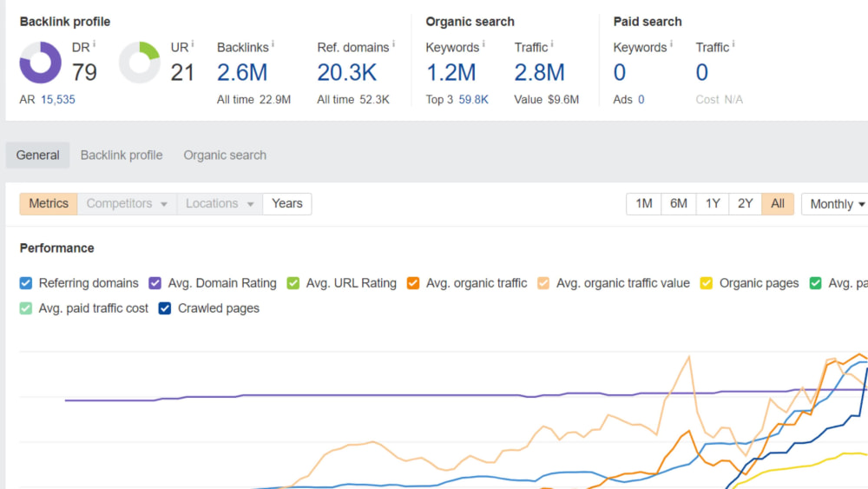This screenshot has width=868, height=489.
Task: Open the 1.2M organic keywords link
Action: click(x=450, y=73)
